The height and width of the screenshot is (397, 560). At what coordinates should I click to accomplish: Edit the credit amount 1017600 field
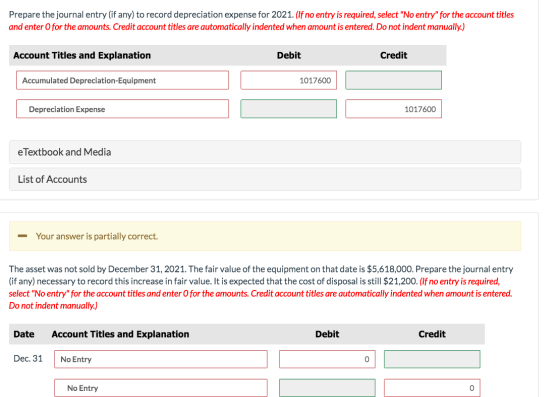(x=393, y=109)
